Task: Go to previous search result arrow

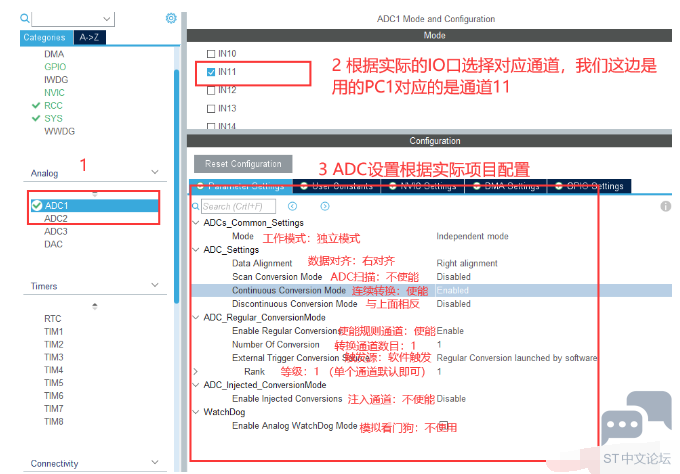Action: pyautogui.click(x=293, y=206)
